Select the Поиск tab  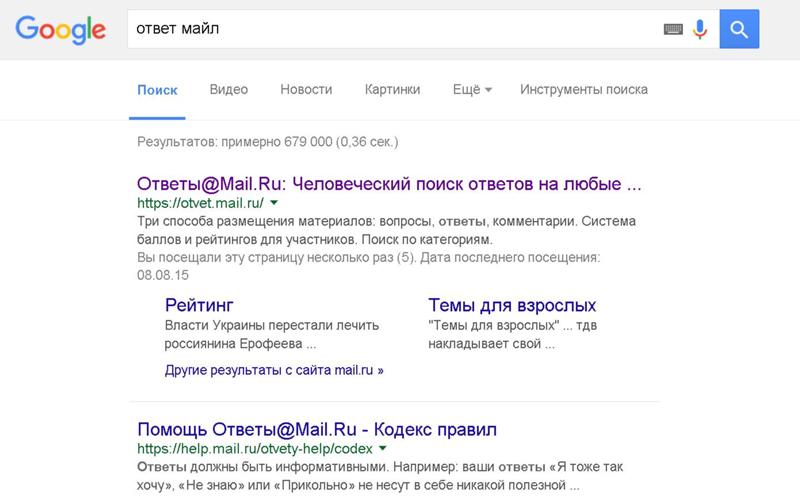pos(157,90)
